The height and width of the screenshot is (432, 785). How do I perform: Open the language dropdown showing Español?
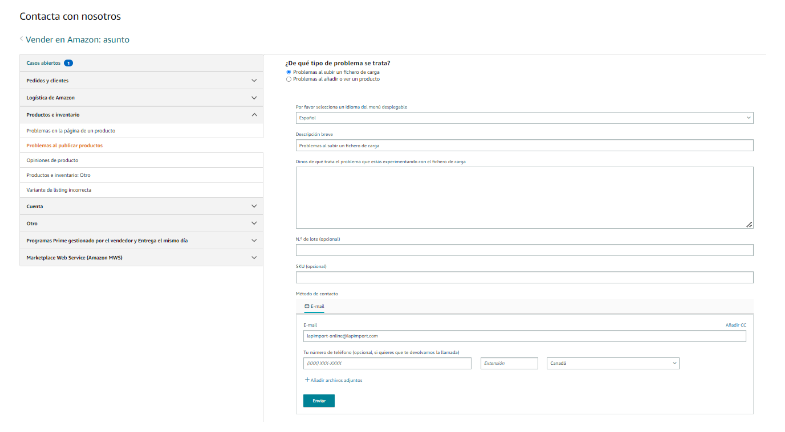click(x=524, y=118)
